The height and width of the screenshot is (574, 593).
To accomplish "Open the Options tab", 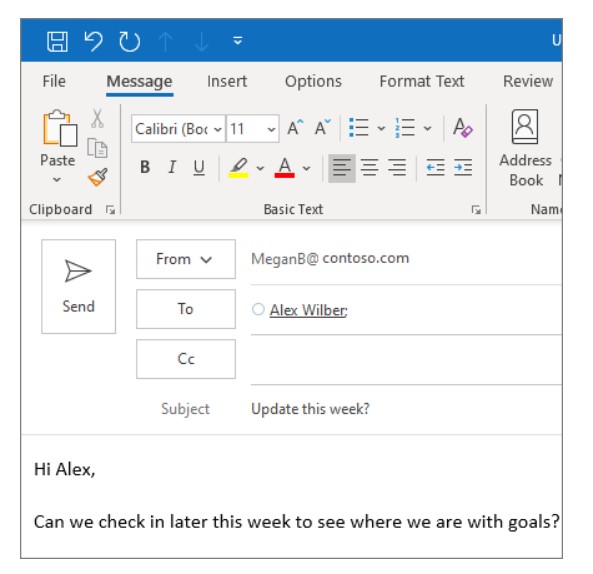I will (x=313, y=81).
